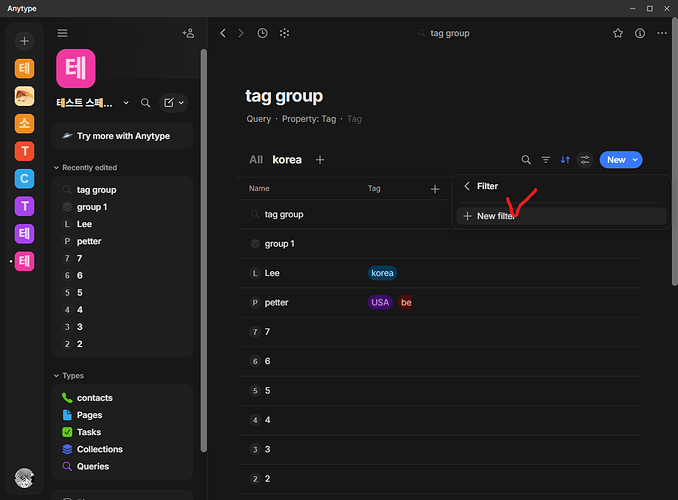Open the New button dropdown arrow
The width and height of the screenshot is (678, 500).
click(635, 160)
